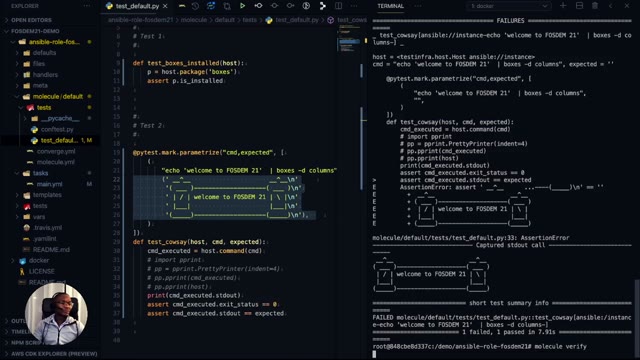640x360 pixels.
Task: Click the blue sync changes icon in editor toolbar
Action: click(x=211, y=6)
